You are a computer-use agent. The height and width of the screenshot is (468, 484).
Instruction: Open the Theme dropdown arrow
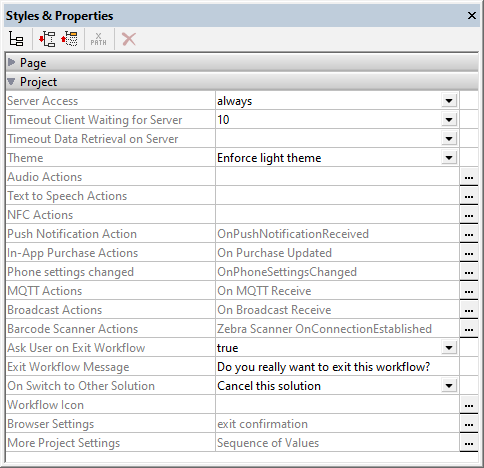point(449,158)
